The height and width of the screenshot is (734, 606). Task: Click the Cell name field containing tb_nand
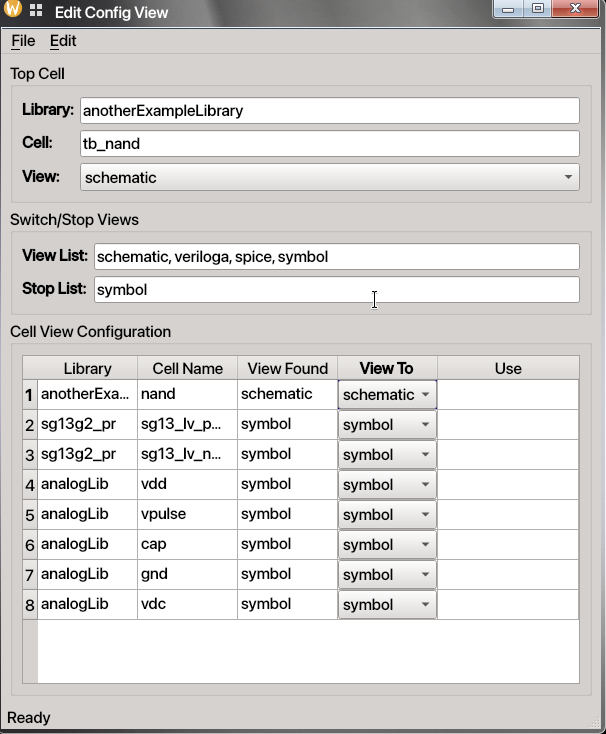point(329,144)
